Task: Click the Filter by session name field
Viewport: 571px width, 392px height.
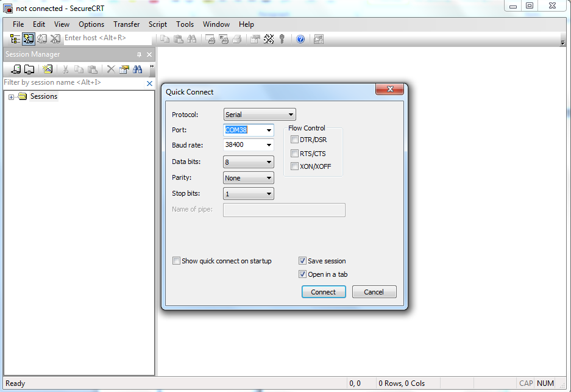Action: click(74, 83)
